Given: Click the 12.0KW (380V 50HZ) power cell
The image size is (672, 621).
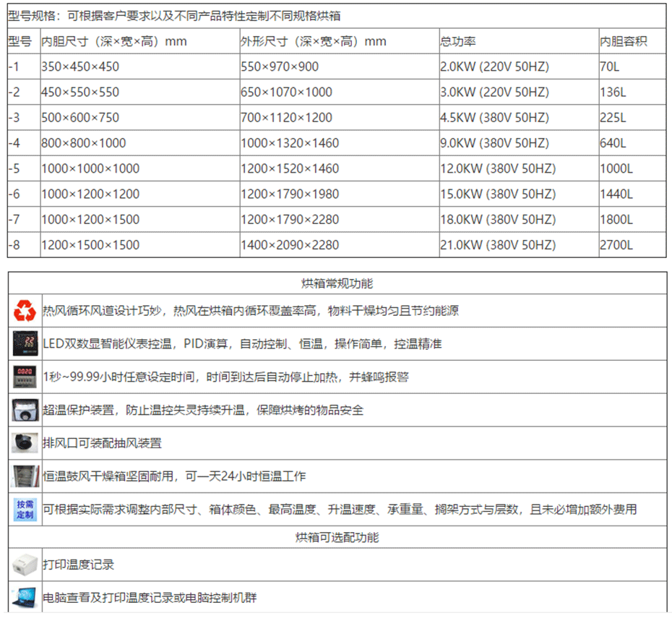Looking at the screenshot, I should (x=498, y=168).
